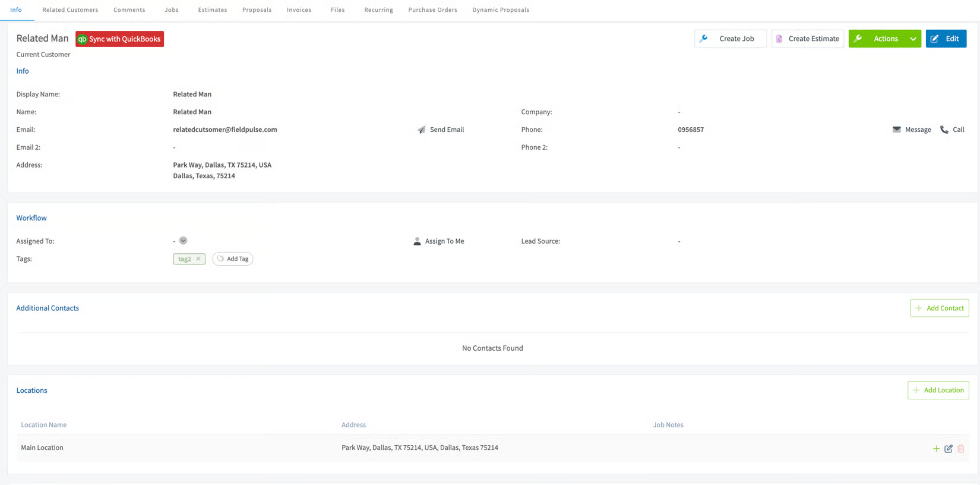Image resolution: width=980 pixels, height=485 pixels.
Task: Click the Add Location button
Action: point(938,390)
